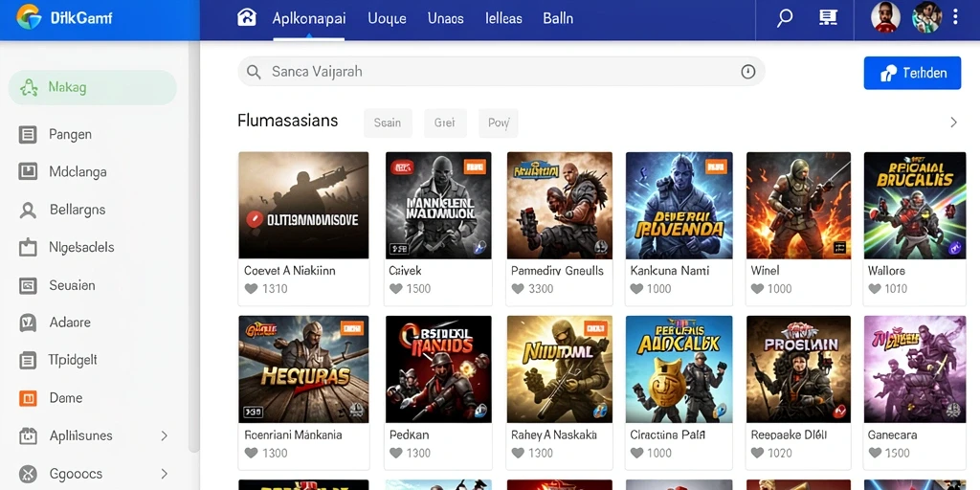Open the Criivek game thumbnail
980x490 pixels.
[x=438, y=205]
